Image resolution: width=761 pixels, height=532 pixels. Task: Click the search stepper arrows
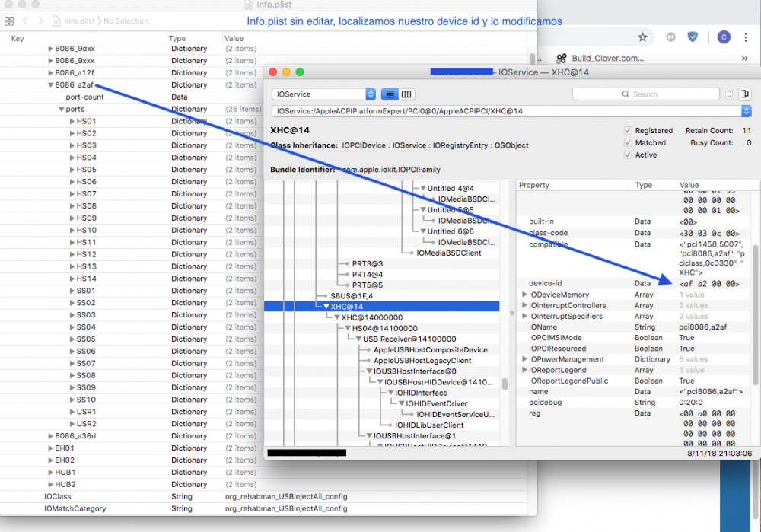[x=728, y=94]
